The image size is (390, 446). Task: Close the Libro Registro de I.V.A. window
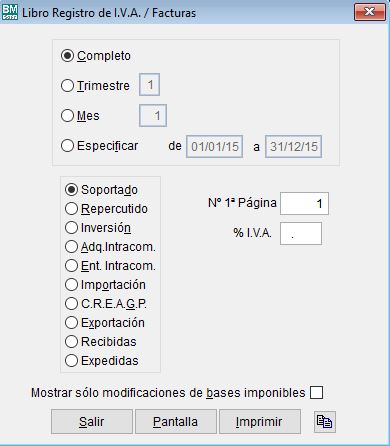(x=369, y=12)
